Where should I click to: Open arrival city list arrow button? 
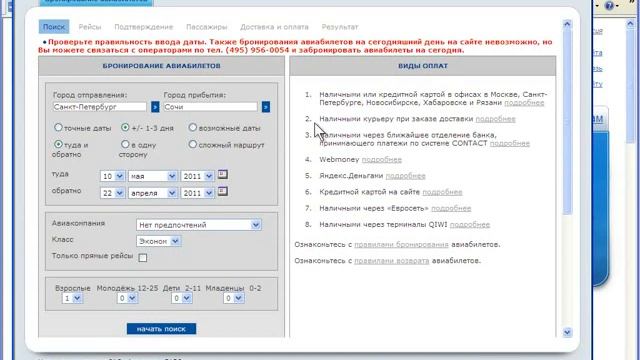click(x=266, y=107)
